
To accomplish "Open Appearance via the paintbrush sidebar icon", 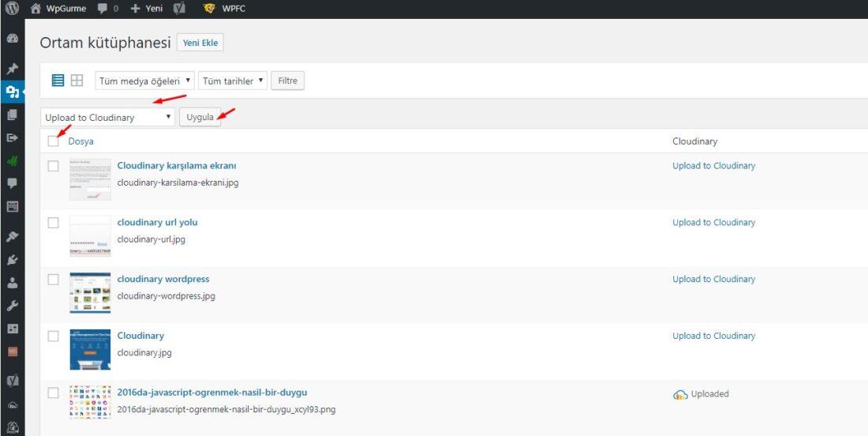I will [x=12, y=236].
